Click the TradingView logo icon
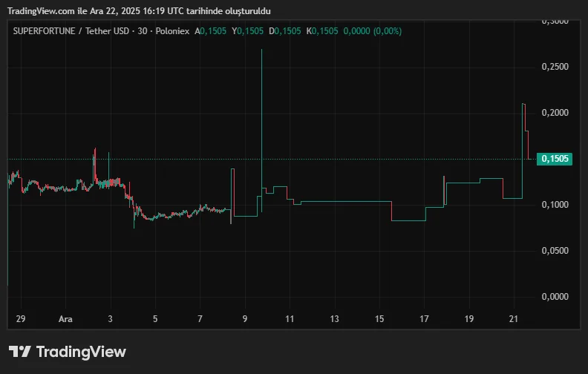 click(20, 352)
